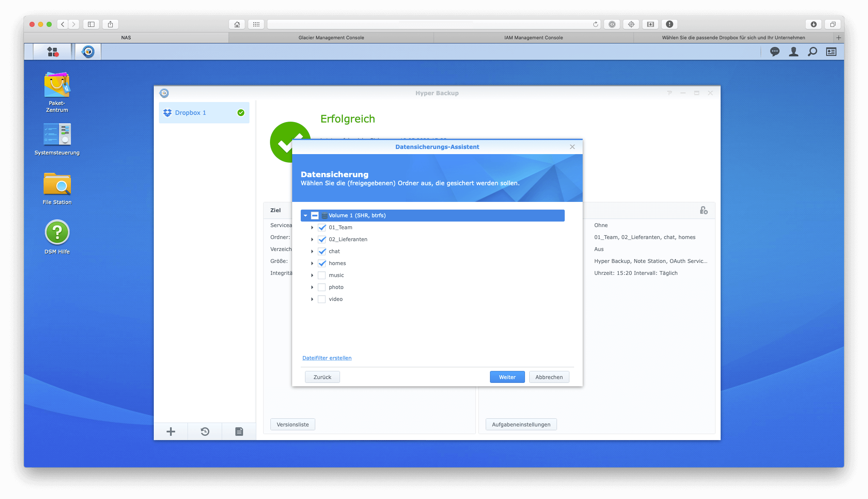Toggle the photo folder checkbox

[x=323, y=287]
